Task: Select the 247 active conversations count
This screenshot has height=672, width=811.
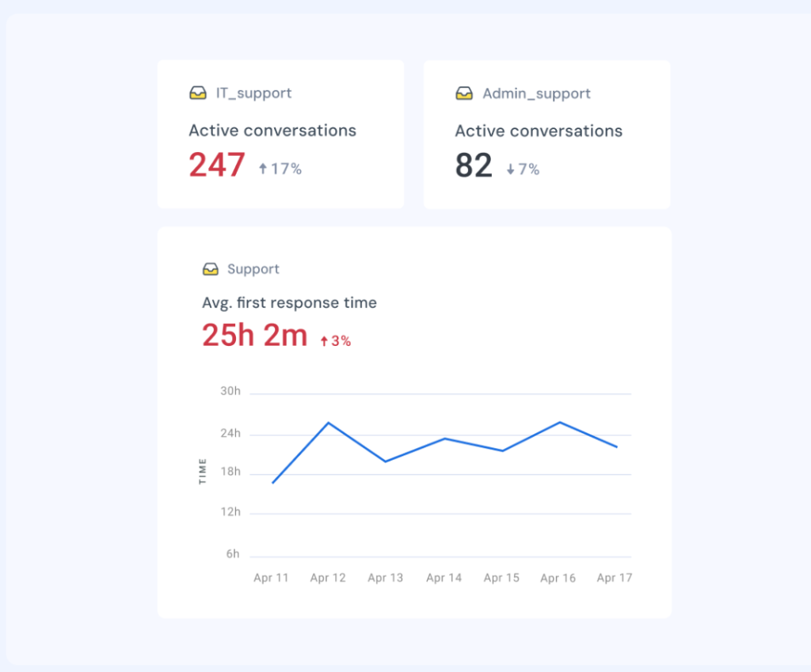Action: click(217, 165)
